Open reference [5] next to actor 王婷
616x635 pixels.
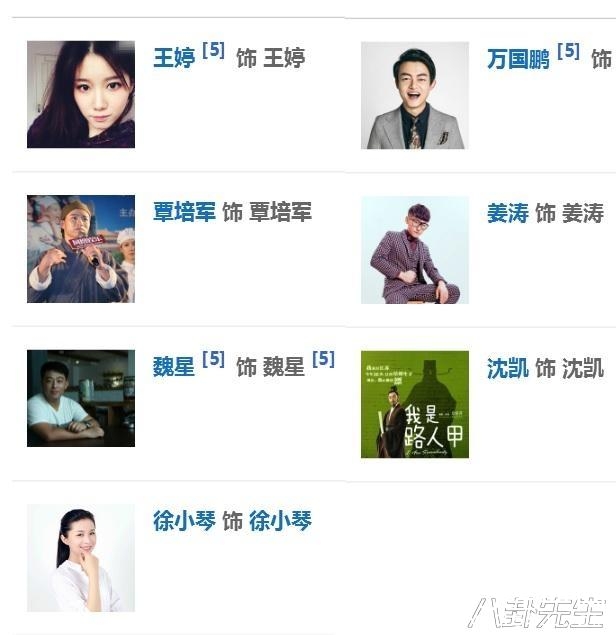click(x=213, y=50)
